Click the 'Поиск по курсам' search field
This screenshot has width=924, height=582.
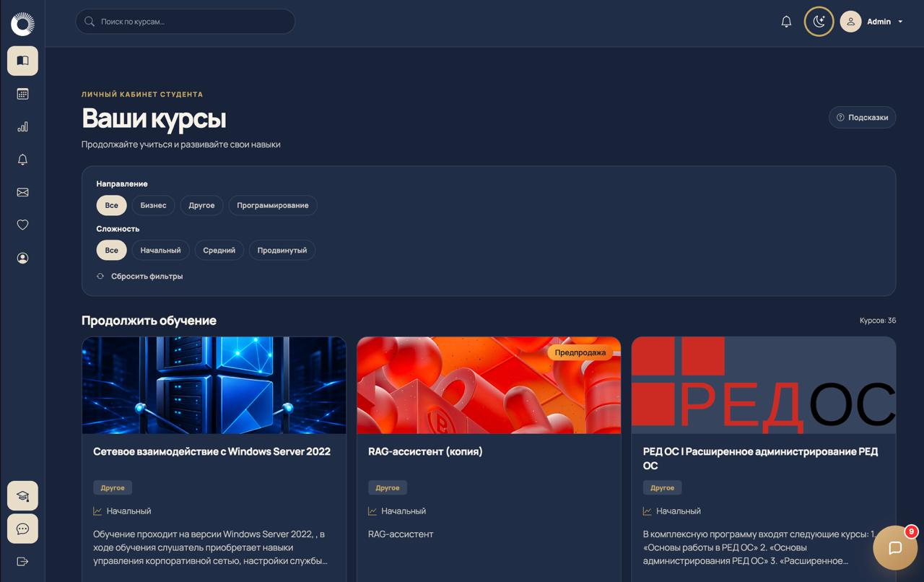[186, 22]
